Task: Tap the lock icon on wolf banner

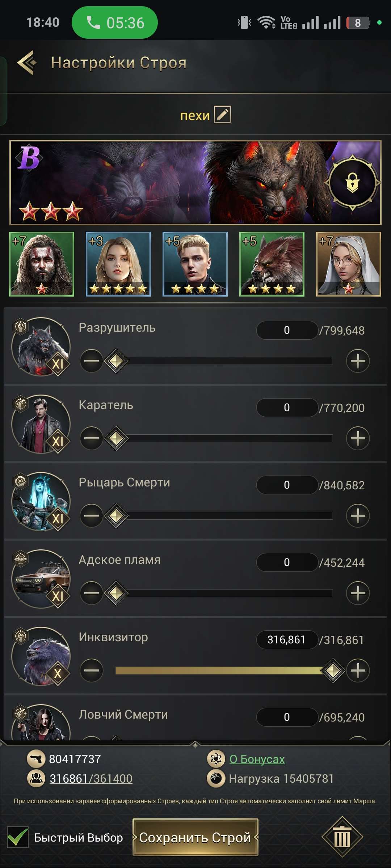Action: click(x=352, y=183)
